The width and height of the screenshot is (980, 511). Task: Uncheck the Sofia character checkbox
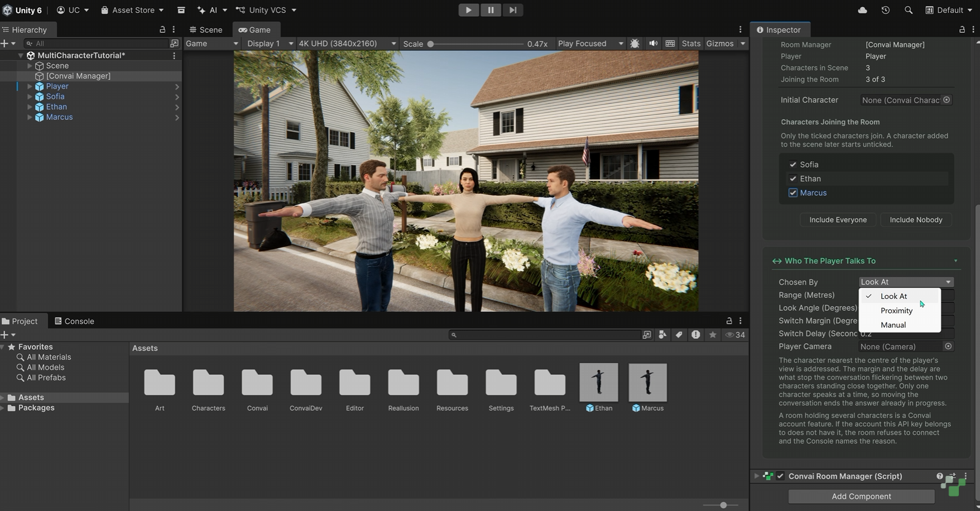coord(792,165)
